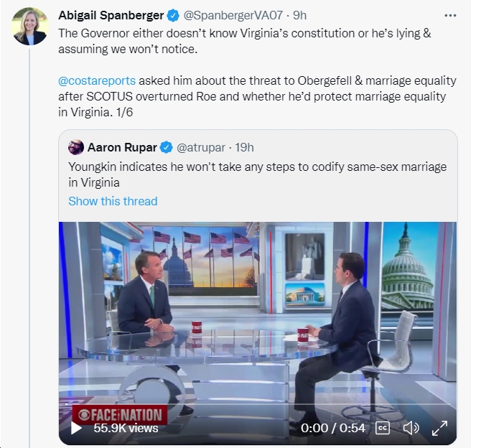Image resolution: width=481 pixels, height=448 pixels.
Task: Open quoted tweet via 19h timestamp
Action: (245, 148)
